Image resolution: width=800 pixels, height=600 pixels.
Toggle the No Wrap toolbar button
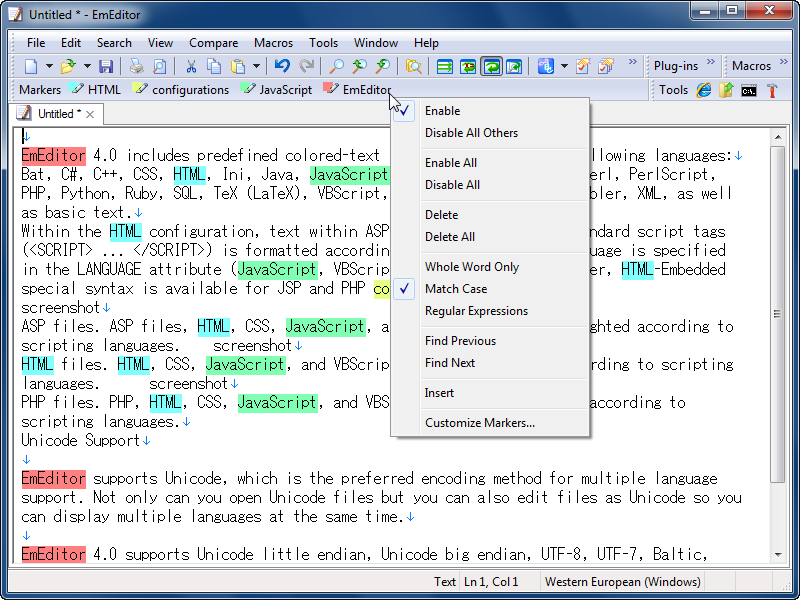(x=445, y=66)
